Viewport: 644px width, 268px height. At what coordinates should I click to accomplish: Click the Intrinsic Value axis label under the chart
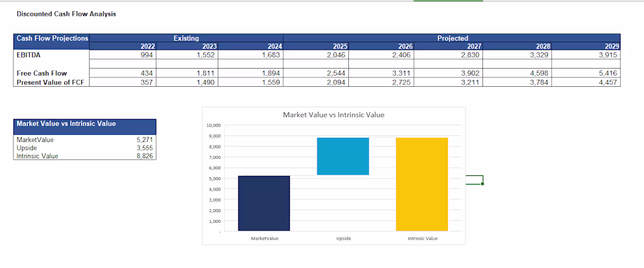tap(423, 239)
